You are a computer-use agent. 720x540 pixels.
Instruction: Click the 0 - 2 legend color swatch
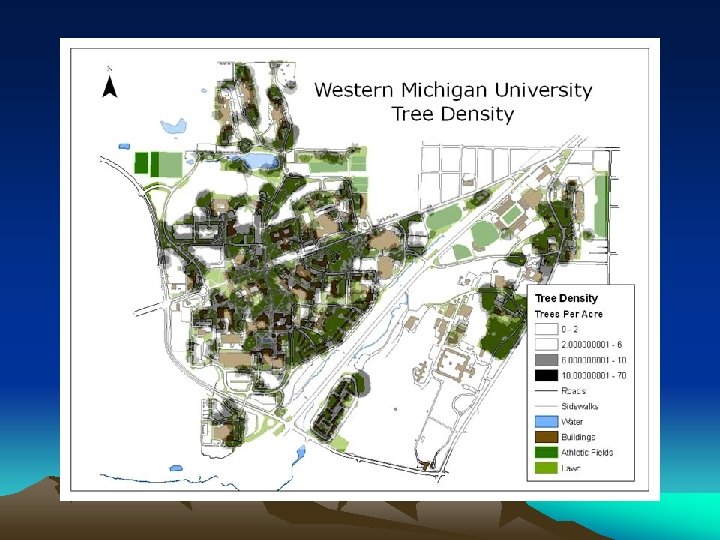click(546, 329)
